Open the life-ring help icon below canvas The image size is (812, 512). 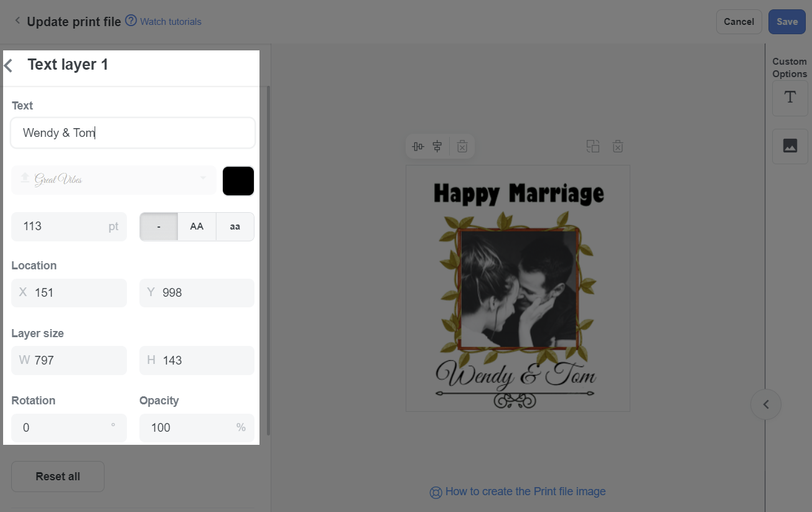[x=436, y=493]
